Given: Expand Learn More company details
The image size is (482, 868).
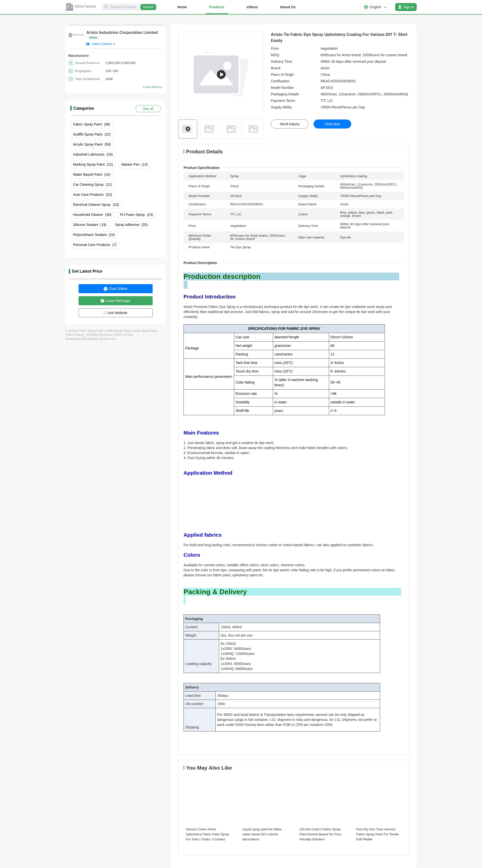Looking at the screenshot, I should click(152, 87).
